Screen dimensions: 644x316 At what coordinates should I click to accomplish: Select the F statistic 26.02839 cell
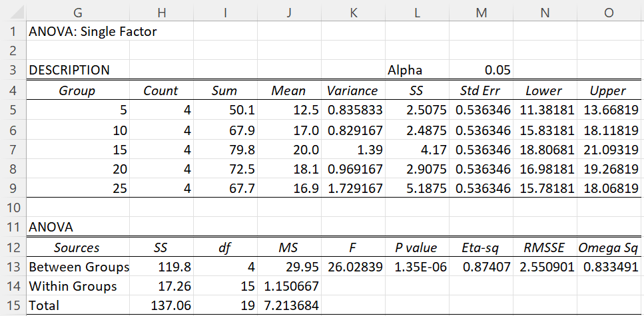353,267
